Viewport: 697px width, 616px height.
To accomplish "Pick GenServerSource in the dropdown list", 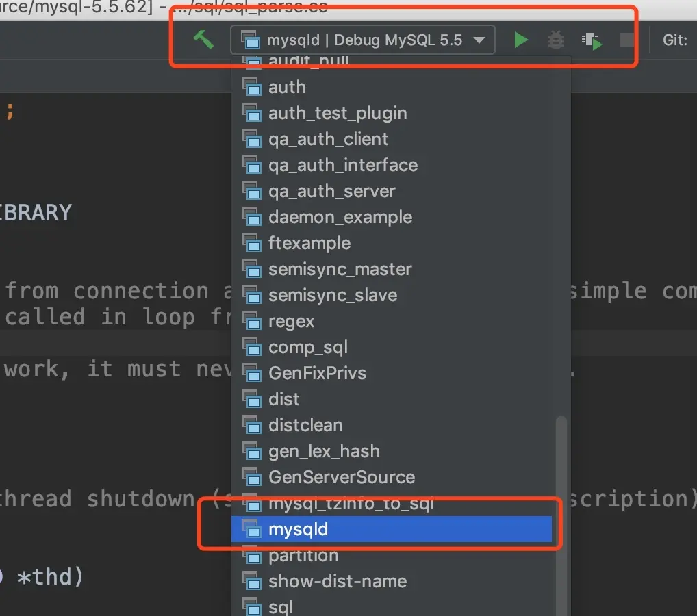I will click(x=392, y=477).
